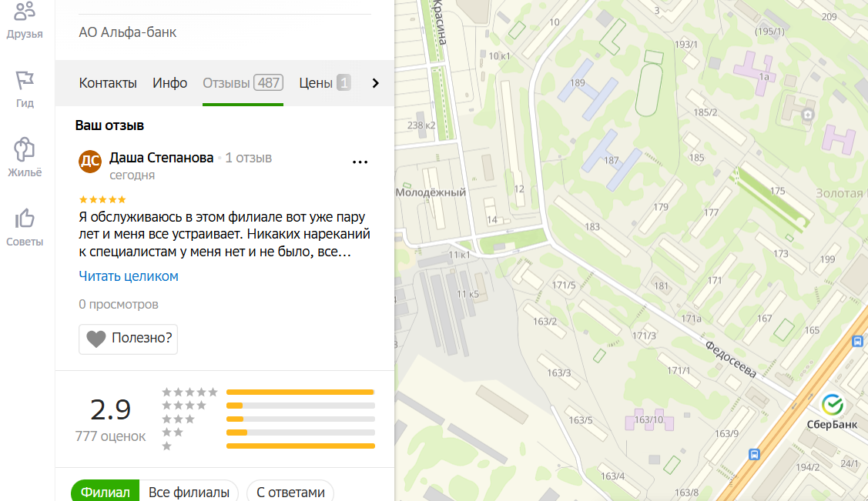Click building 183 on the map
The height and width of the screenshot is (501, 868).
[592, 227]
